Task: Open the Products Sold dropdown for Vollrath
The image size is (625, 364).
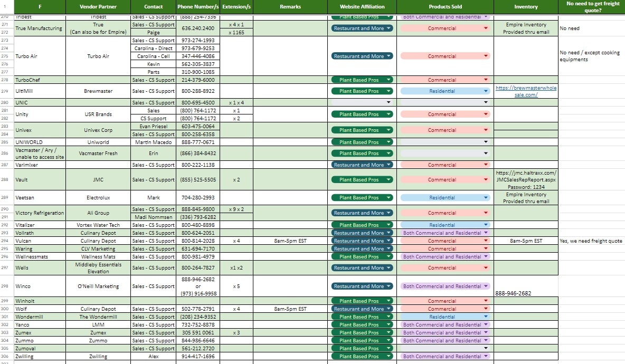Action: pos(445,233)
